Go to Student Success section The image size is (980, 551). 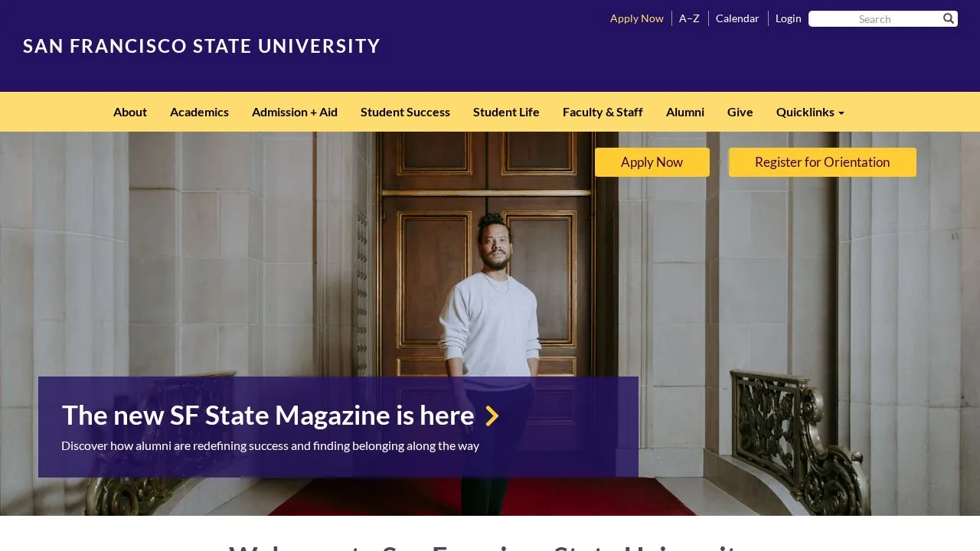[x=405, y=112]
